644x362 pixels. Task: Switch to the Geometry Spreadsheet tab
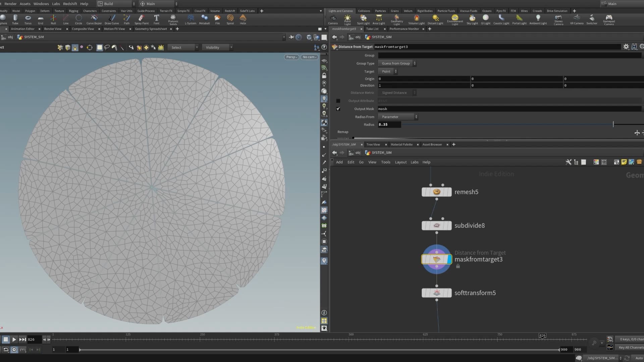[151, 29]
